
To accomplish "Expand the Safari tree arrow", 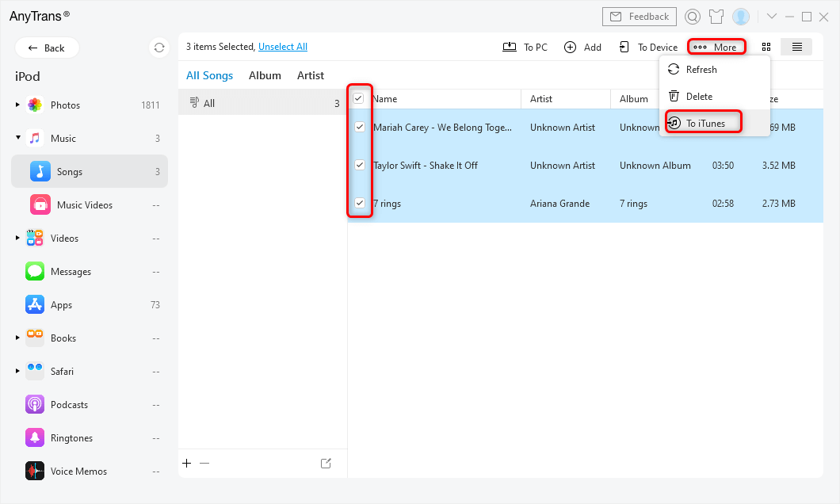I will click(x=17, y=371).
